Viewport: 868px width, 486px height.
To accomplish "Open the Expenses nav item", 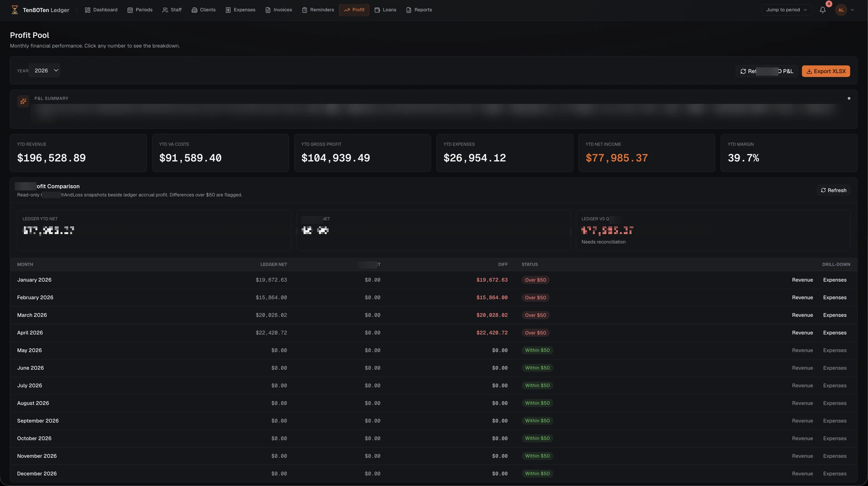I will point(240,10).
